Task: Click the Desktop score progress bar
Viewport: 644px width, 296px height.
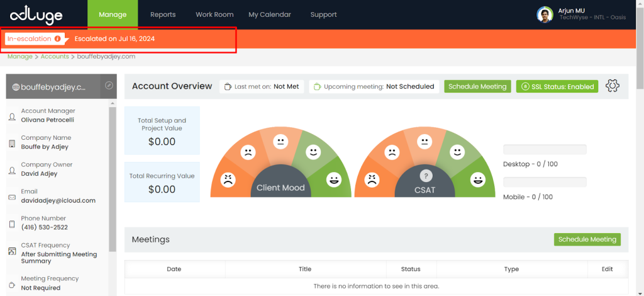Action: tap(545, 149)
